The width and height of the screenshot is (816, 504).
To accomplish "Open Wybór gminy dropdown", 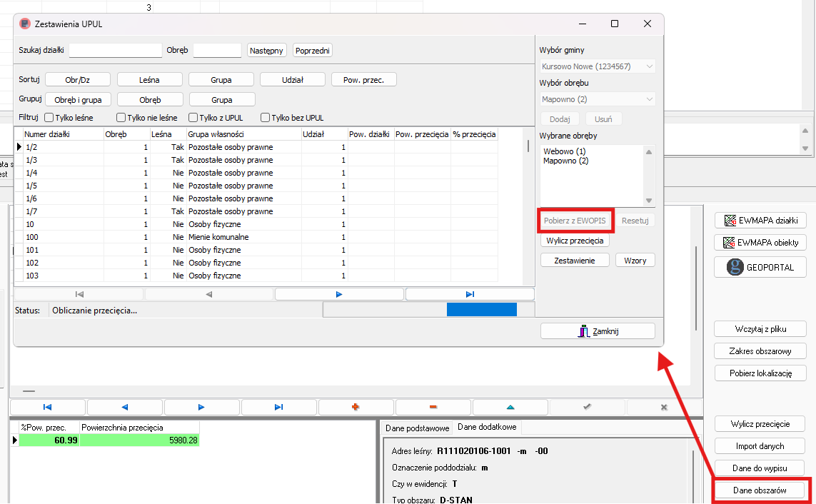I will (598, 66).
